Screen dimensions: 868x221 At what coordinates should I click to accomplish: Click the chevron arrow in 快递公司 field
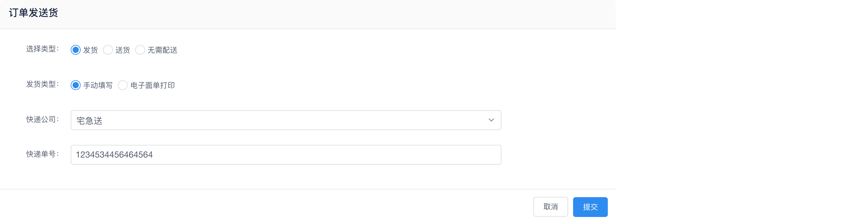point(491,120)
